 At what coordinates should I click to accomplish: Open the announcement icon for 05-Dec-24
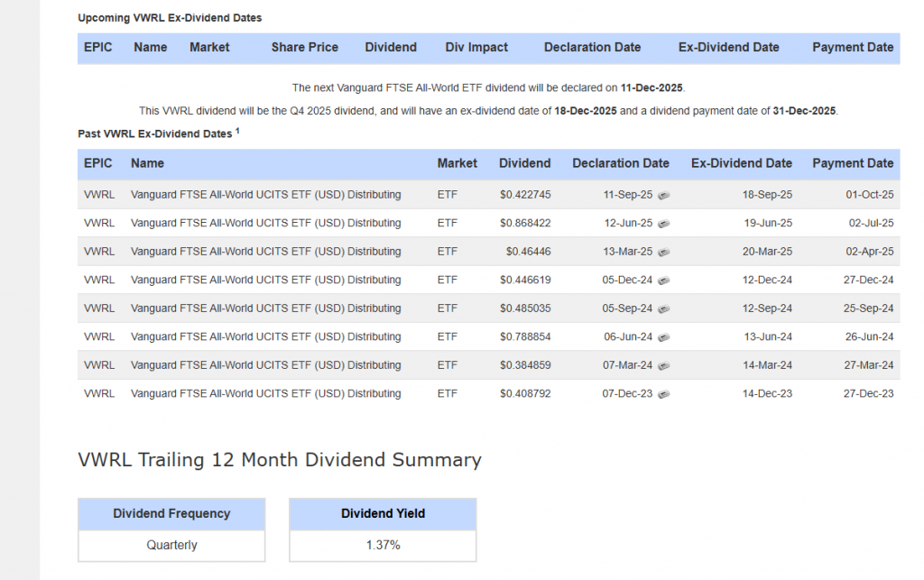pos(663,281)
